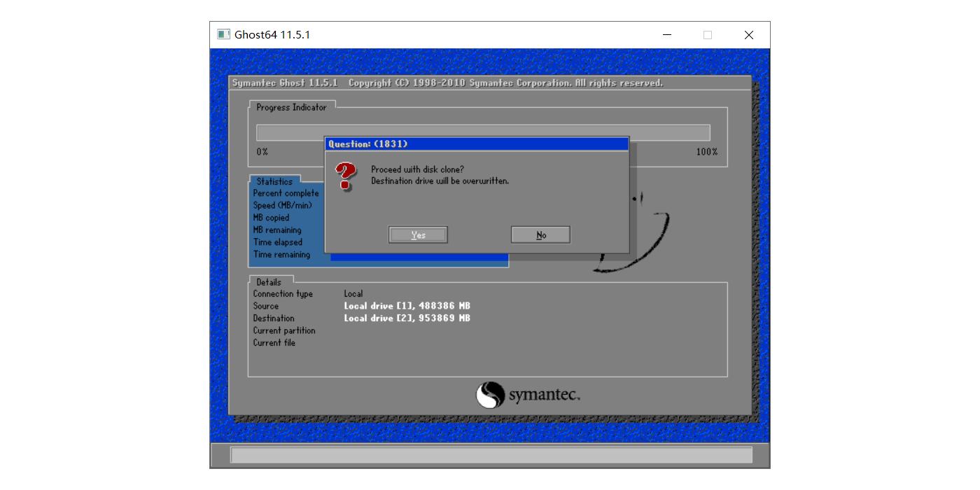The height and width of the screenshot is (490, 980).
Task: Click the "Destination" label in Details
Action: coord(274,318)
